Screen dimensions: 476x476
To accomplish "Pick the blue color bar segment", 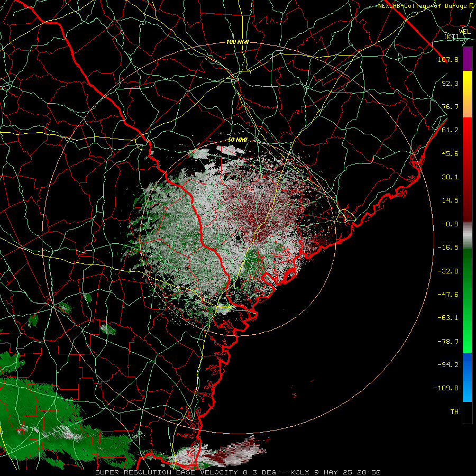I will [467, 377].
